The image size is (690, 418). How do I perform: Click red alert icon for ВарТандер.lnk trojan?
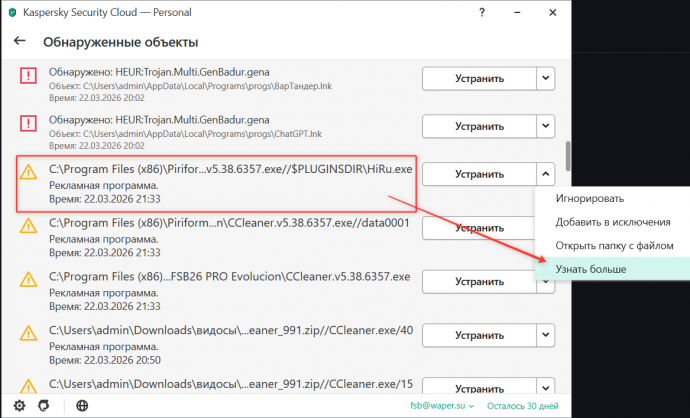pos(29,76)
